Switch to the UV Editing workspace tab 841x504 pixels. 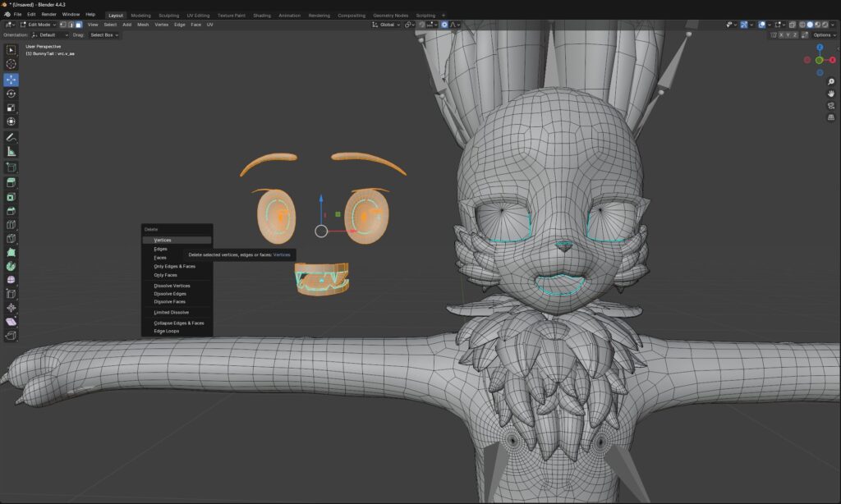click(198, 15)
